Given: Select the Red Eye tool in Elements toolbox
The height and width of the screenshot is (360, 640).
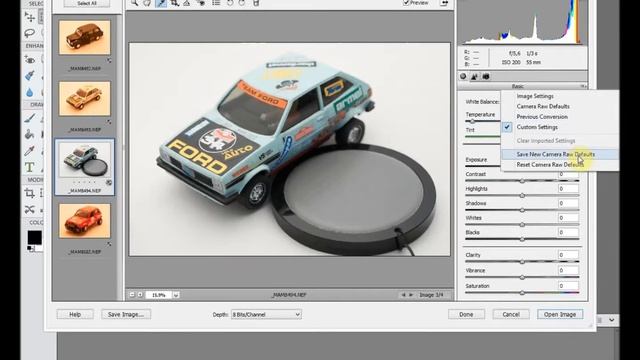Looking at the screenshot, I should [30, 60].
